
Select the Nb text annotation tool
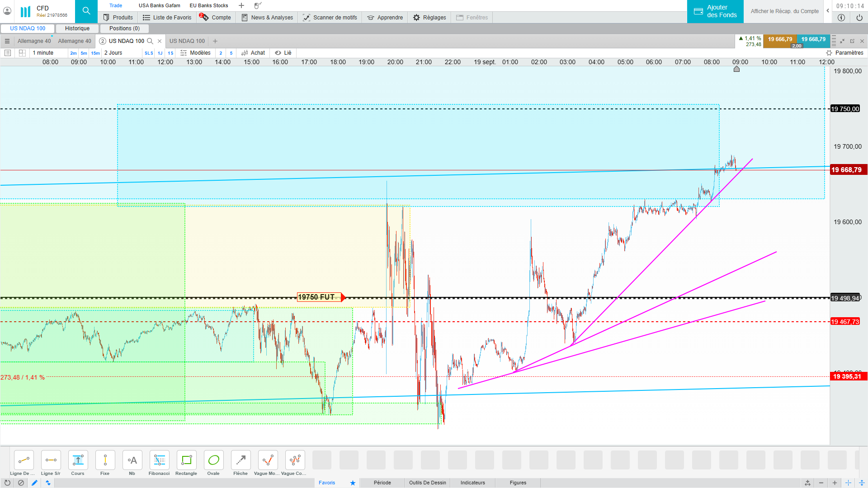tap(132, 460)
